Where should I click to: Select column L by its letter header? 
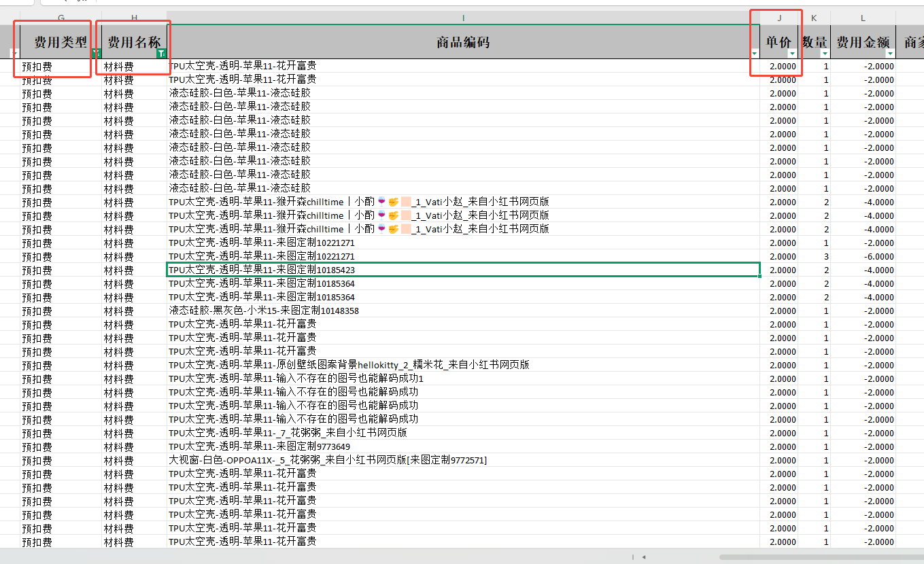[863, 18]
